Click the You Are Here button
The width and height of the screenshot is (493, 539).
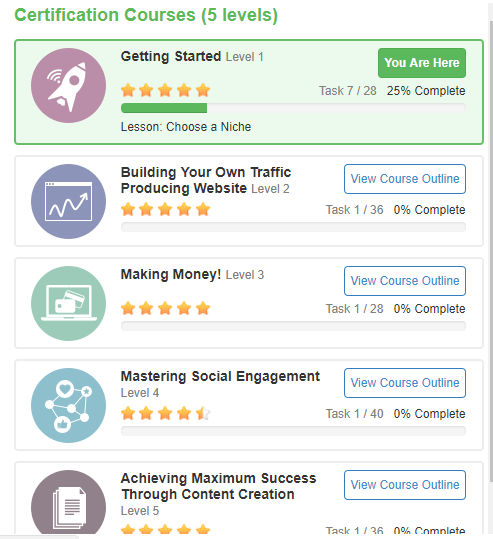(422, 63)
